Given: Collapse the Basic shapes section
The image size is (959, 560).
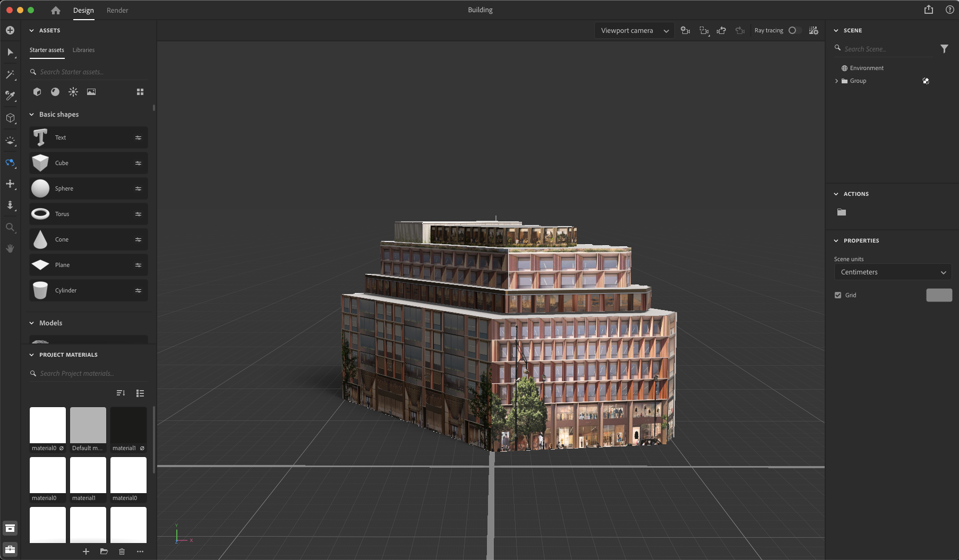Looking at the screenshot, I should pyautogui.click(x=32, y=114).
